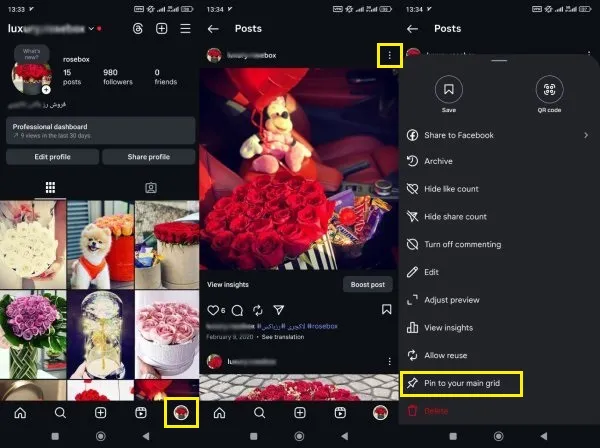Tap Android recents button under right screen
Viewport: 600px width, 448px height.
453,436
